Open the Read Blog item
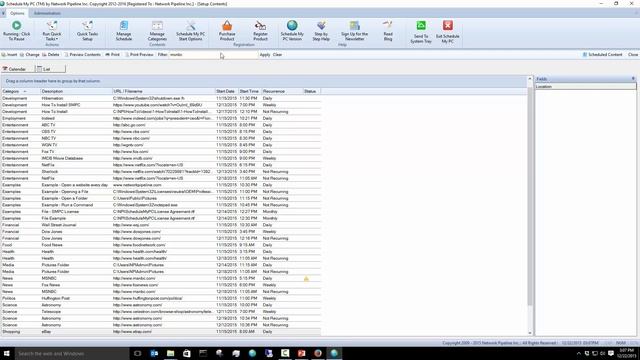 tap(388, 30)
